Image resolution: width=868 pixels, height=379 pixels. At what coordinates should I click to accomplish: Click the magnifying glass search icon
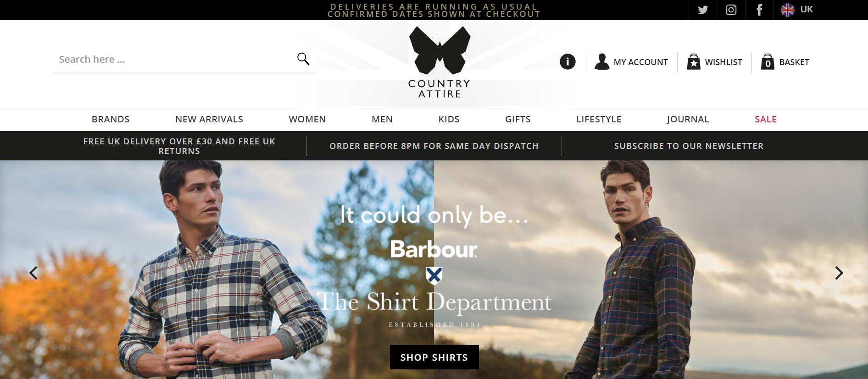pos(303,59)
